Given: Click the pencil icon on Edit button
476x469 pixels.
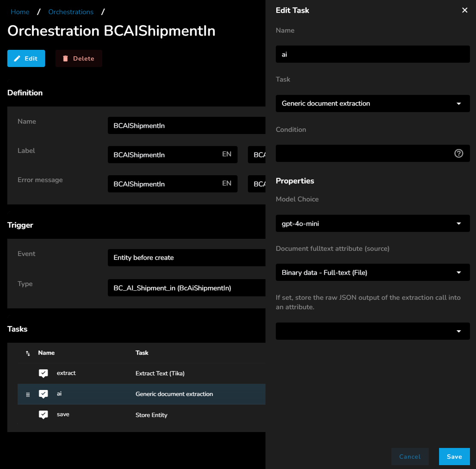Looking at the screenshot, I should (x=17, y=58).
